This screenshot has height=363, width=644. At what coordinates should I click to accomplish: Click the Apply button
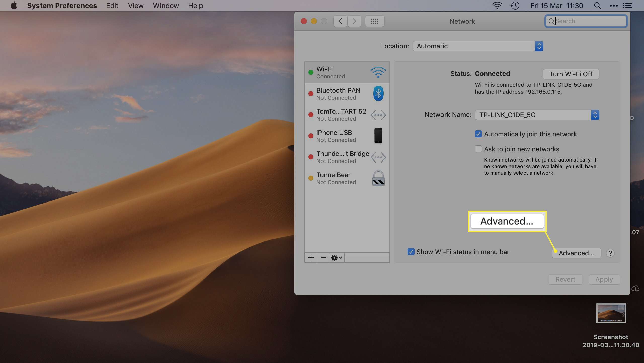[604, 279]
